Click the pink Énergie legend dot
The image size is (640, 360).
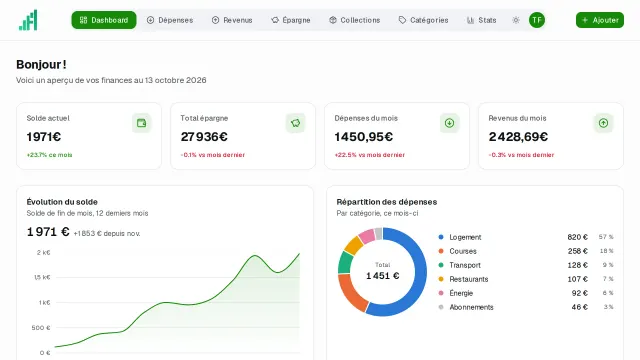click(441, 293)
